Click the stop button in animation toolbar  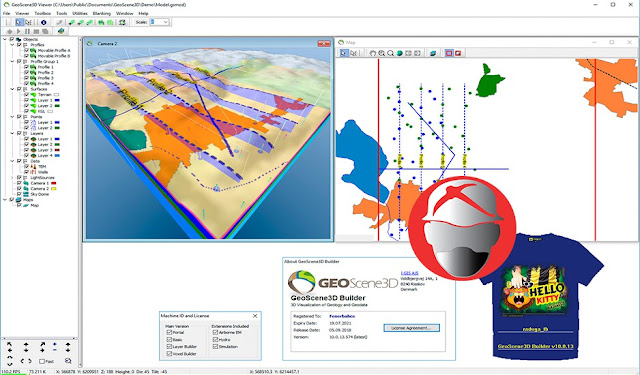tap(36, 31)
